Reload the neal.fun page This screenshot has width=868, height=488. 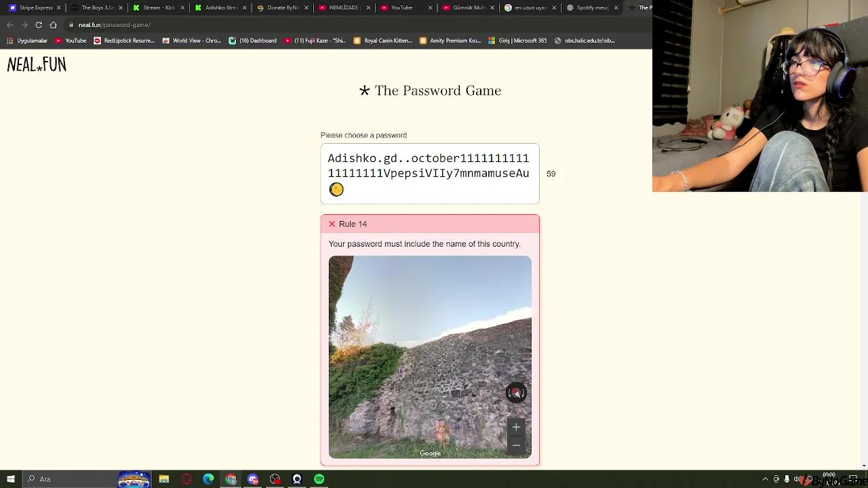tap(39, 25)
